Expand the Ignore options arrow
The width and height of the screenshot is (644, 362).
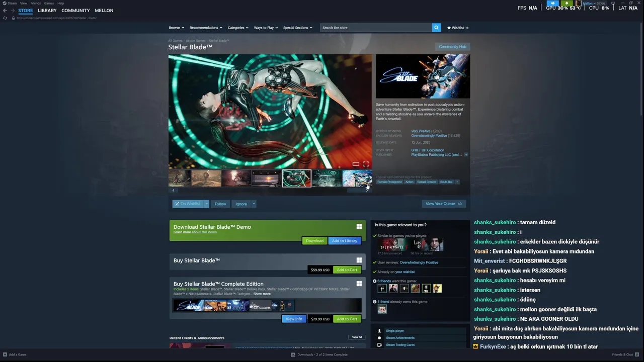coord(254,204)
